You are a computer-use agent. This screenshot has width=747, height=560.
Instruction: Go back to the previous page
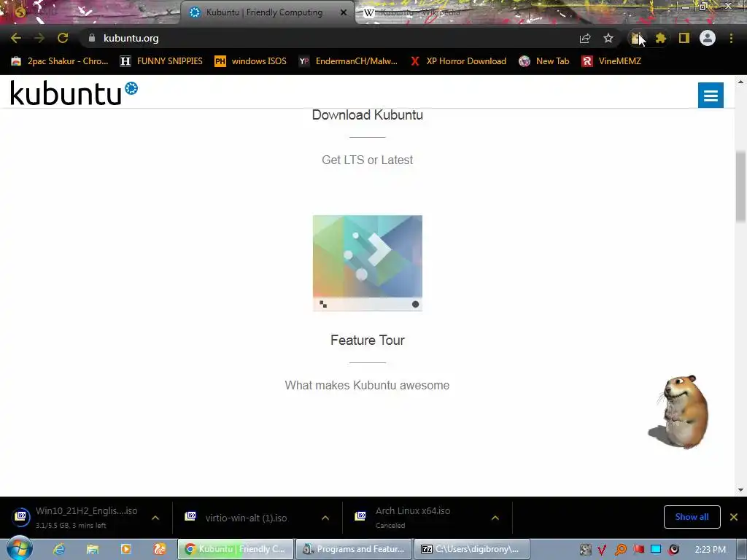click(x=16, y=38)
